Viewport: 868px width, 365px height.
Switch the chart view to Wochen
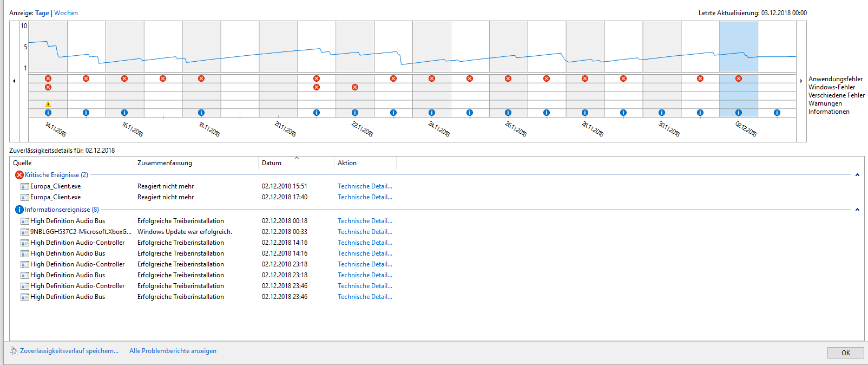coord(66,13)
